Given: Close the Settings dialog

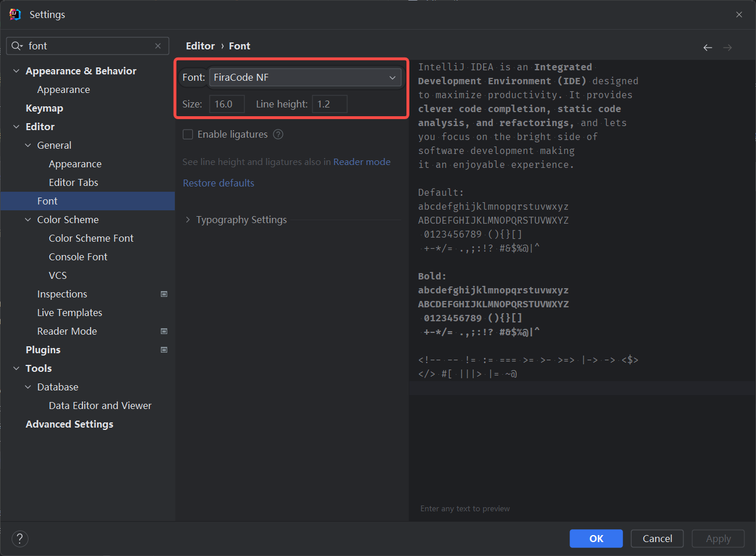Looking at the screenshot, I should tap(739, 15).
